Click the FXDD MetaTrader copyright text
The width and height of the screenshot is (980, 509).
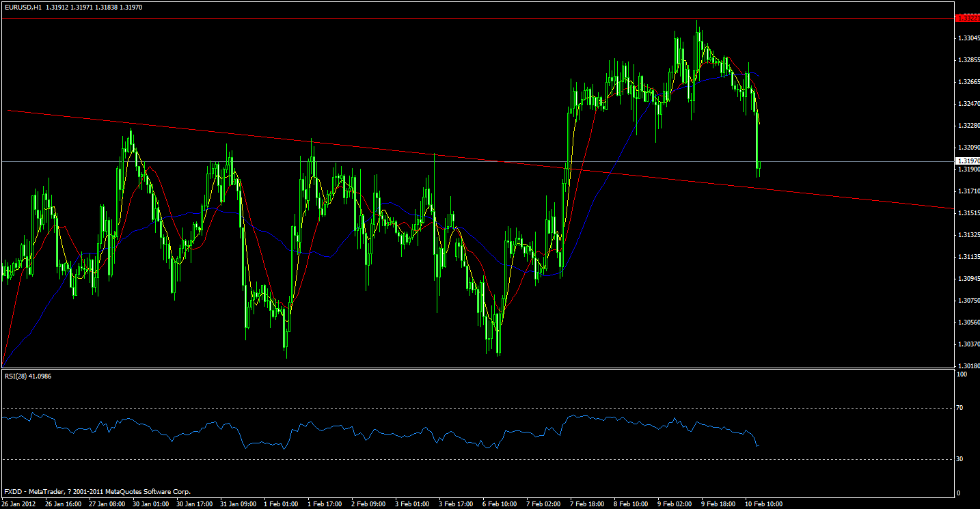pyautogui.click(x=96, y=491)
